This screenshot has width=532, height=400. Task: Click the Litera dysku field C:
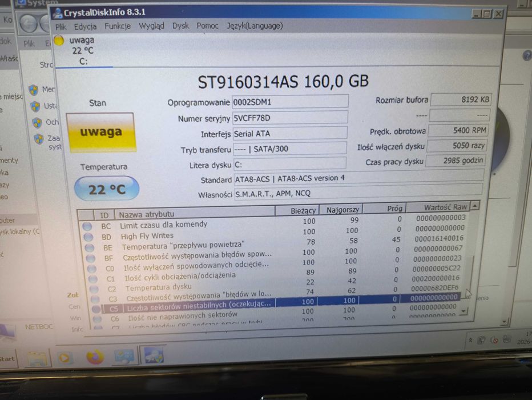(x=290, y=165)
